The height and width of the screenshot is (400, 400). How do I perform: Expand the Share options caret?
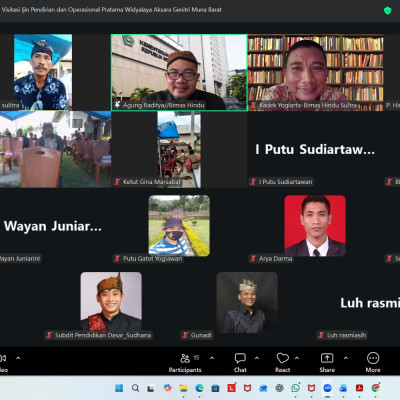click(x=346, y=358)
